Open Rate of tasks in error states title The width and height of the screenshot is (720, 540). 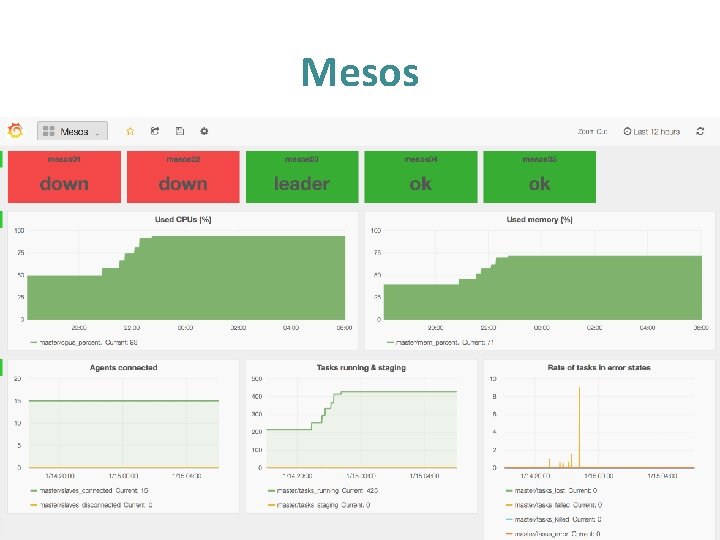click(x=599, y=367)
